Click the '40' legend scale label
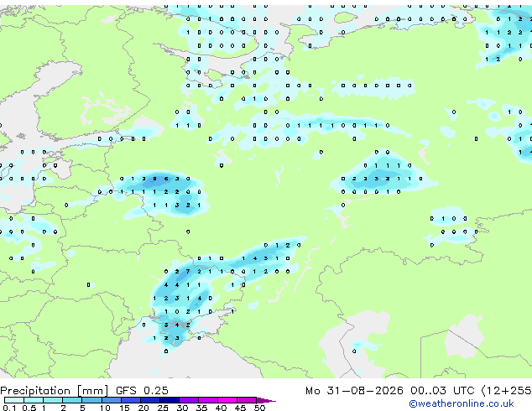532x411 pixels. (x=221, y=408)
